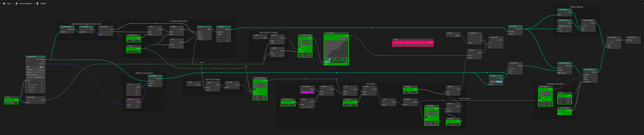The height and width of the screenshot is (135, 644).
Task: Click zoom in icon on Horizontal Offset curve
Action: point(340,39)
